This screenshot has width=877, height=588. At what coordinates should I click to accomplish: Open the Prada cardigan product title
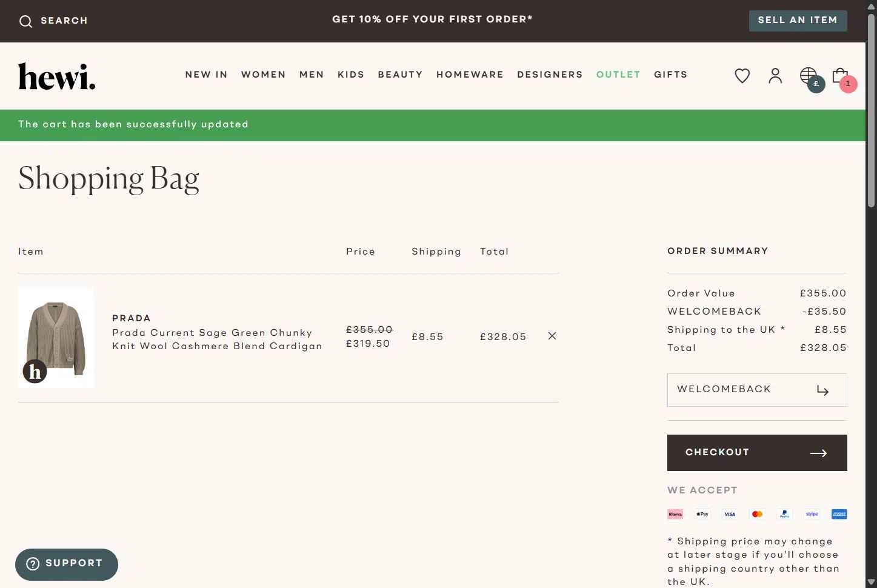pyautogui.click(x=217, y=339)
